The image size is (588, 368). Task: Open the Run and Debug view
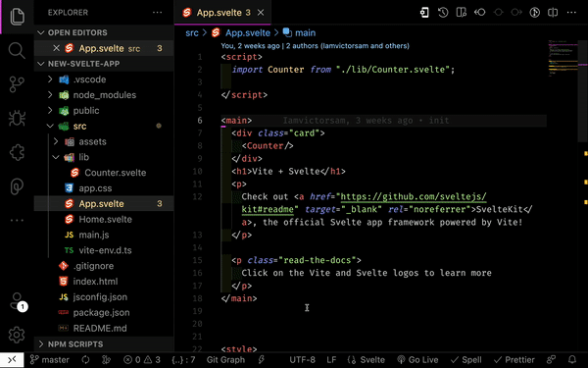[x=17, y=119]
